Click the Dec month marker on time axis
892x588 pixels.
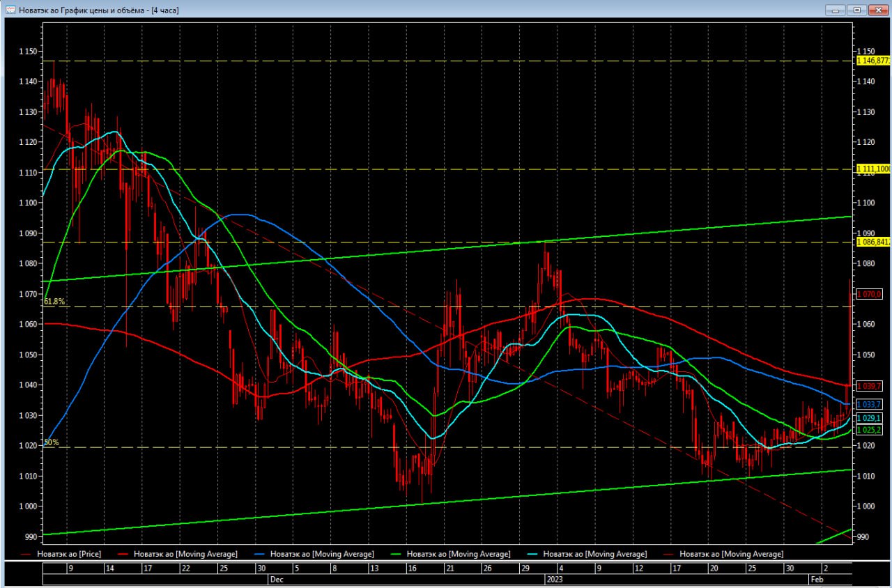tap(276, 579)
